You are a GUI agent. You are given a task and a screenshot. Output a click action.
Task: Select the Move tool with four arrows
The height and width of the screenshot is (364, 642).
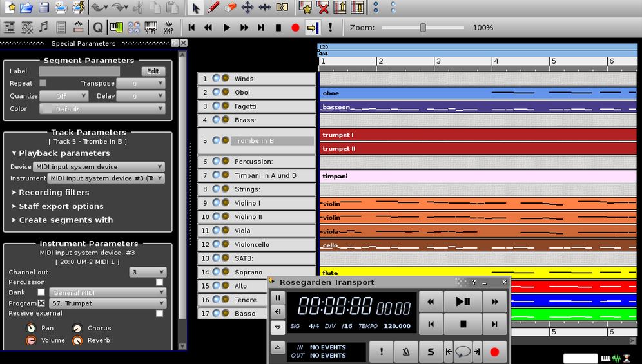pyautogui.click(x=248, y=7)
